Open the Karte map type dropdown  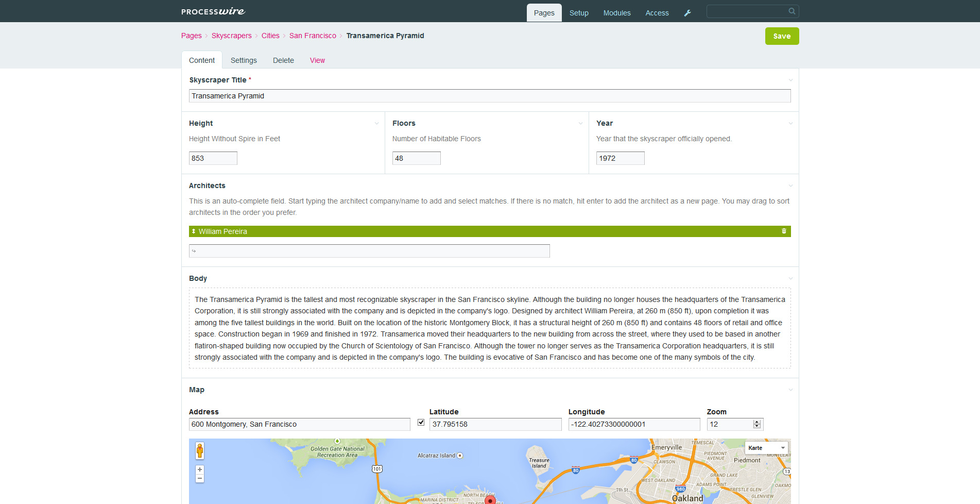tap(766, 448)
